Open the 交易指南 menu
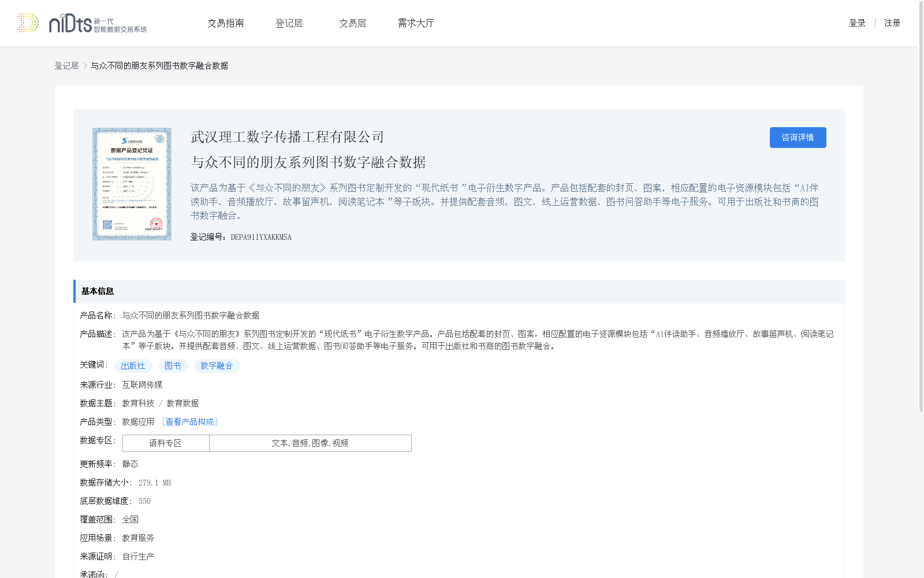The image size is (924, 578). coord(226,23)
